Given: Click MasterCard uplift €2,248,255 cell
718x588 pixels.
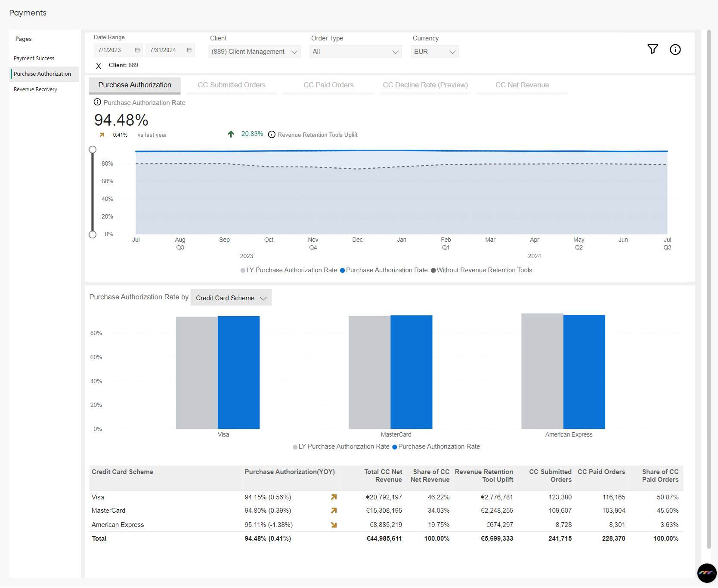Looking at the screenshot, I should [497, 511].
